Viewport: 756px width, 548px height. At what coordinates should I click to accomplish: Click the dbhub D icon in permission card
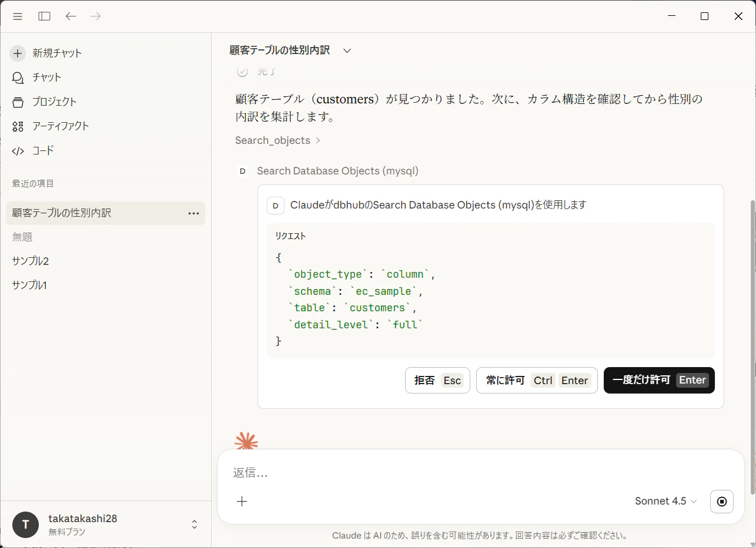[x=275, y=206]
